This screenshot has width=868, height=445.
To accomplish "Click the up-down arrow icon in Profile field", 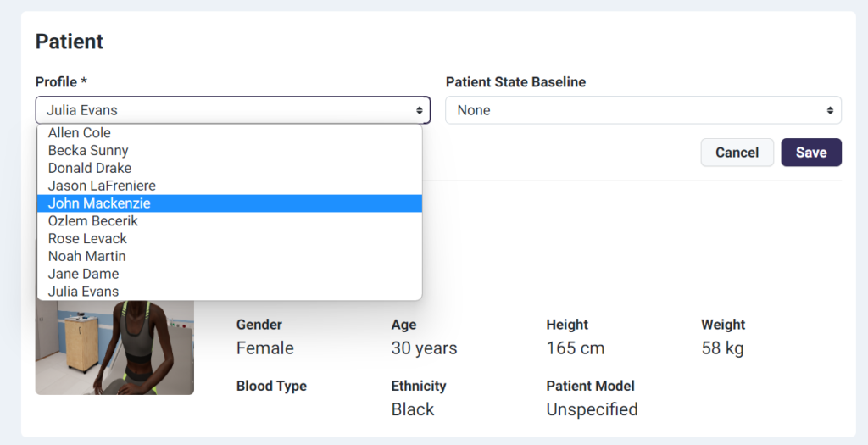I will click(x=419, y=110).
